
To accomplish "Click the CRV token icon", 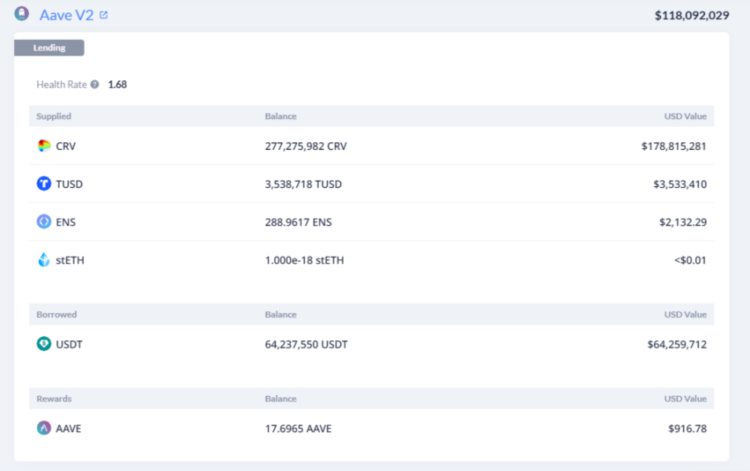I will [44, 146].
